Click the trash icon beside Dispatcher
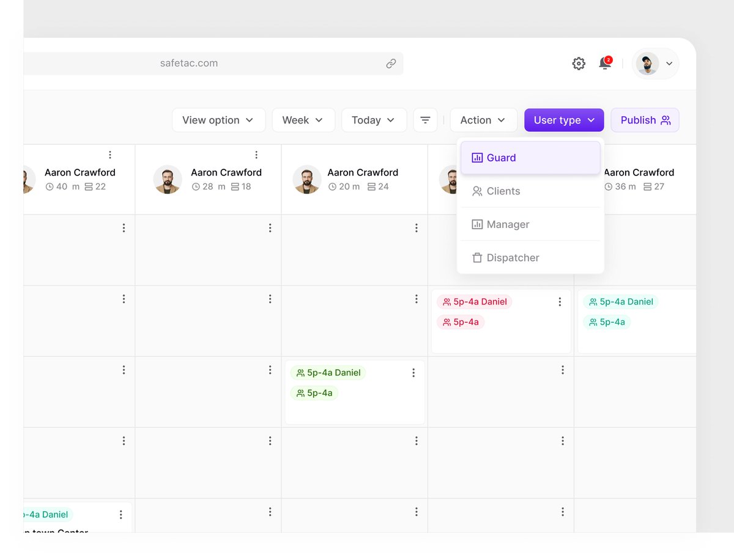Screen dimensions: 734x560 [477, 257]
